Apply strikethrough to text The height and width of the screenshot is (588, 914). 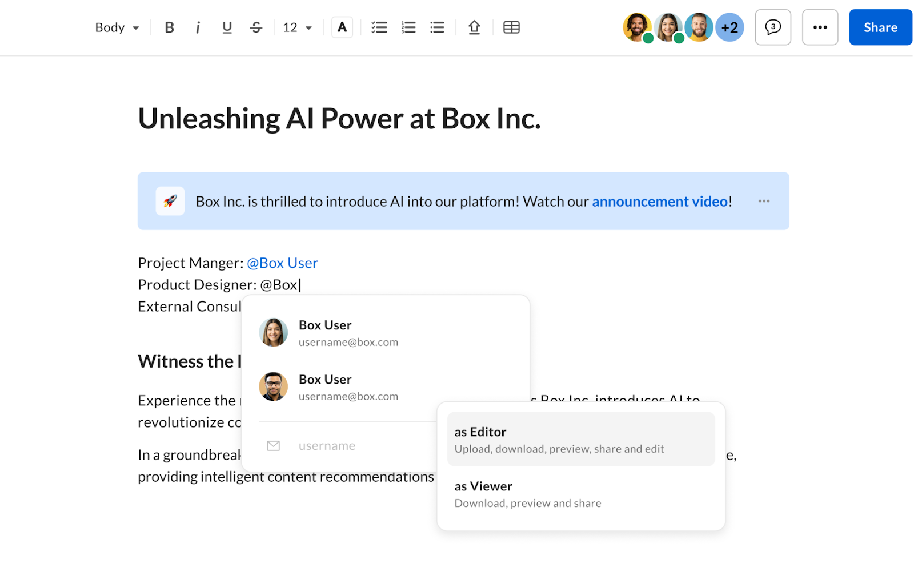[256, 27]
